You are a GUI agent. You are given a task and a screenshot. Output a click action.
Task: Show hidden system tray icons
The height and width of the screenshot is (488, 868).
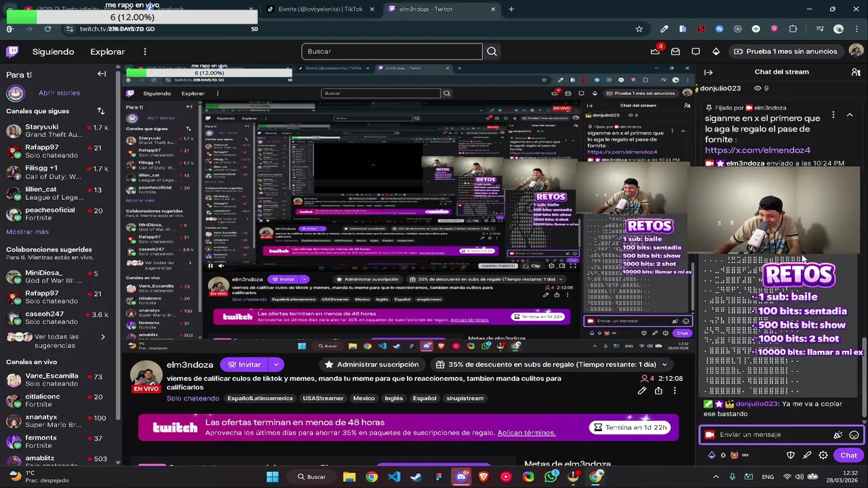tap(715, 476)
